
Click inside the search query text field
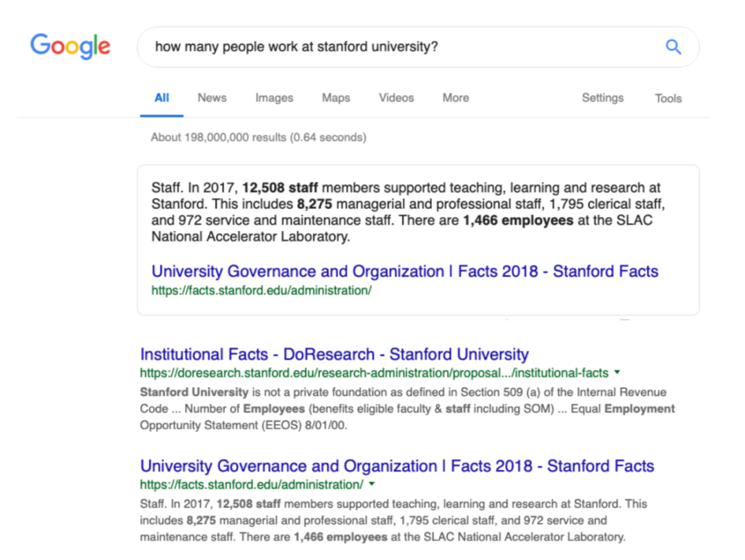pyautogui.click(x=400, y=47)
